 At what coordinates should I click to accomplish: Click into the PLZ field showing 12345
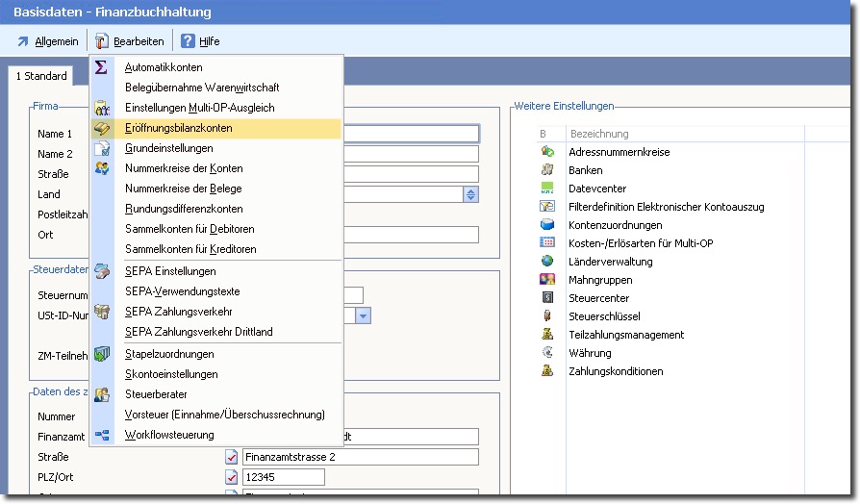[x=282, y=478]
